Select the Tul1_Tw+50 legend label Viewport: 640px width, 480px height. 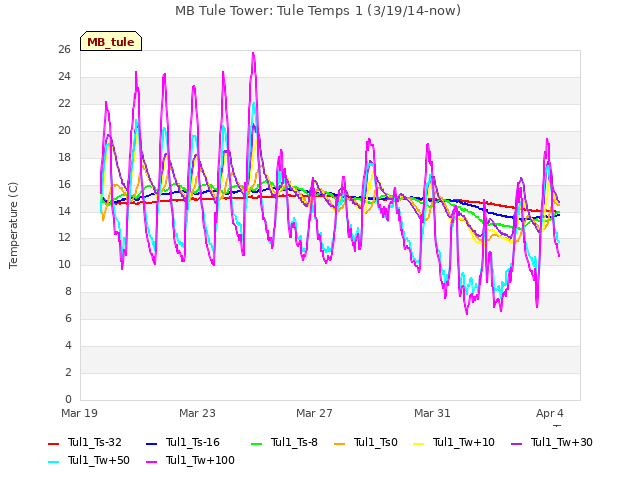(x=99, y=460)
